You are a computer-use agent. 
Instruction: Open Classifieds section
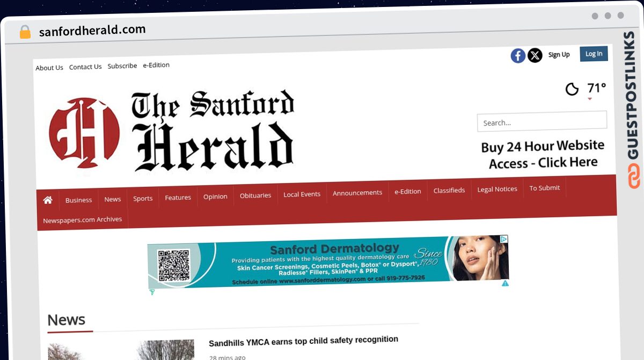[449, 190]
